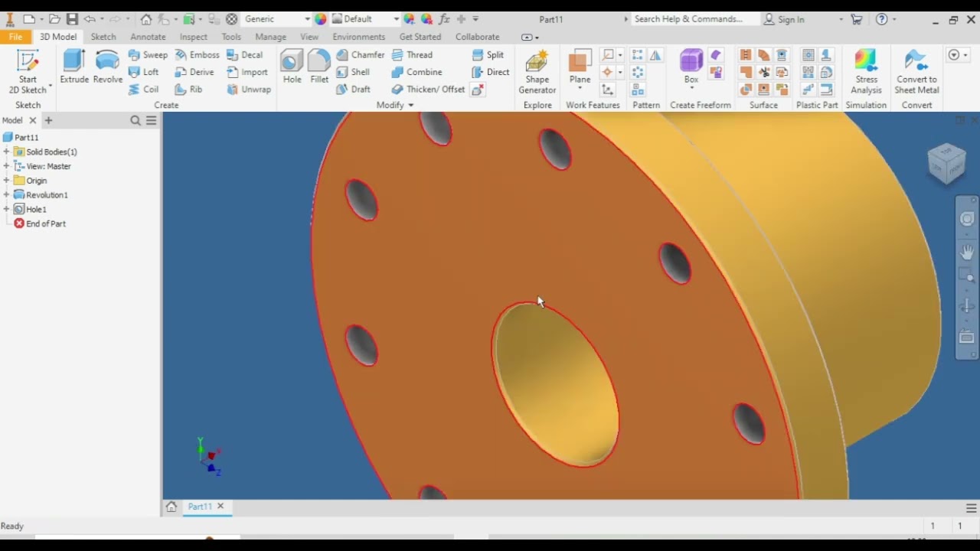Screen dimensions: 980x551
Task: Select the Unwrap tool
Action: point(249,90)
